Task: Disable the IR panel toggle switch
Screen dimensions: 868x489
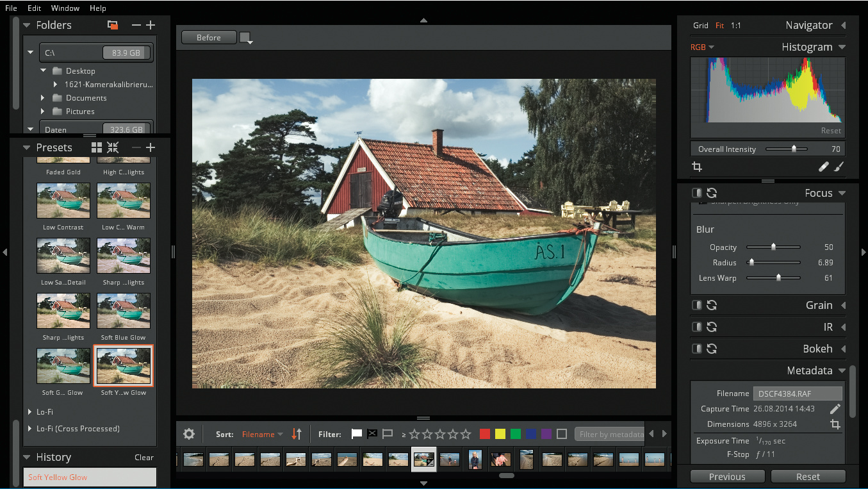Action: click(x=697, y=327)
